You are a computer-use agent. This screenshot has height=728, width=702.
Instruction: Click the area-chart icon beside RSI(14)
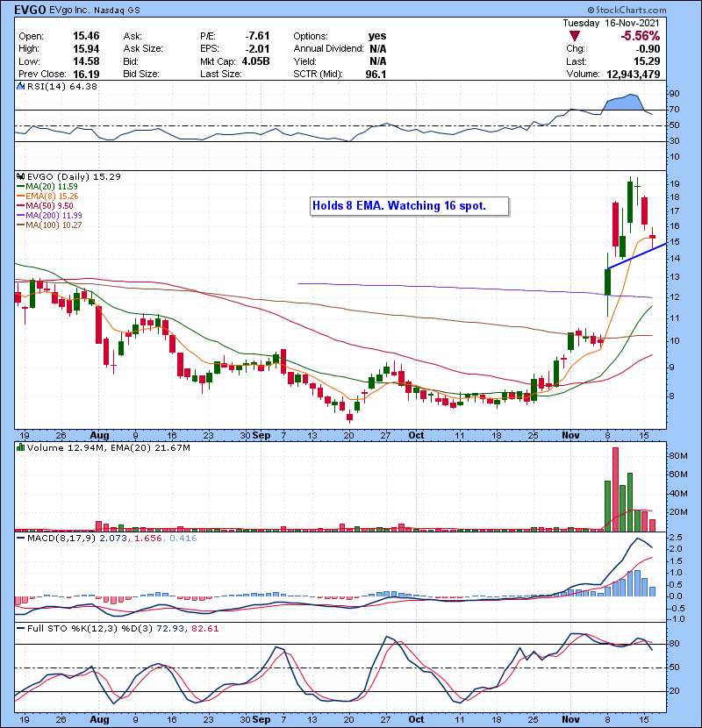pos(20,86)
